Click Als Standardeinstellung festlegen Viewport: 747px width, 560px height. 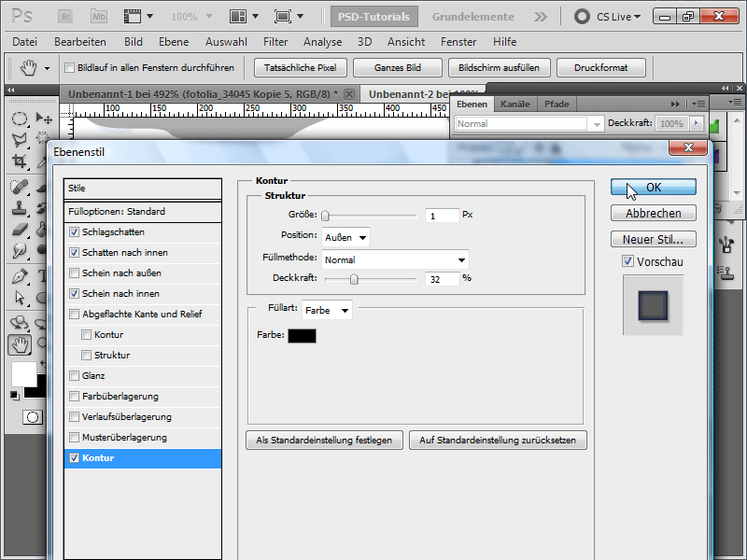[x=324, y=440]
